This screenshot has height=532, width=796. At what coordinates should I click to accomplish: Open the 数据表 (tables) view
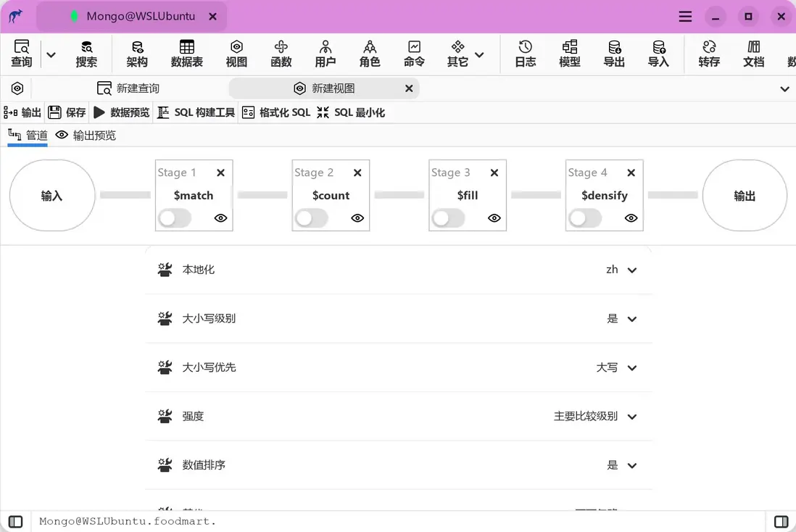pyautogui.click(x=187, y=53)
